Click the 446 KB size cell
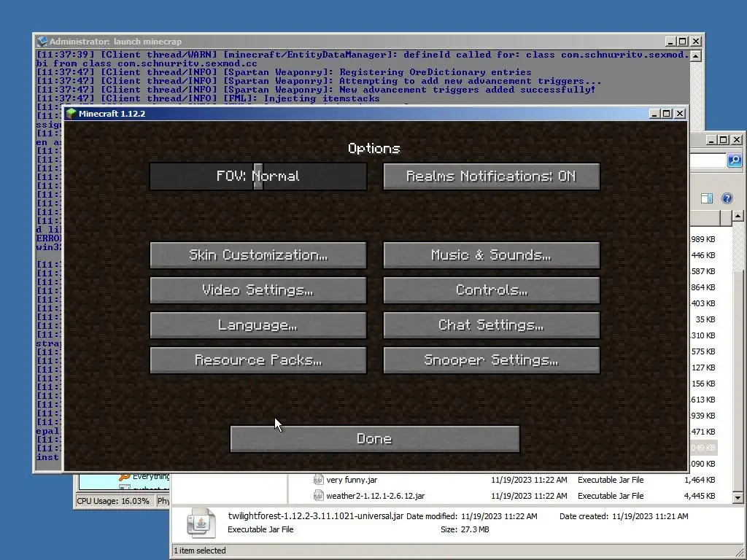 click(x=703, y=255)
